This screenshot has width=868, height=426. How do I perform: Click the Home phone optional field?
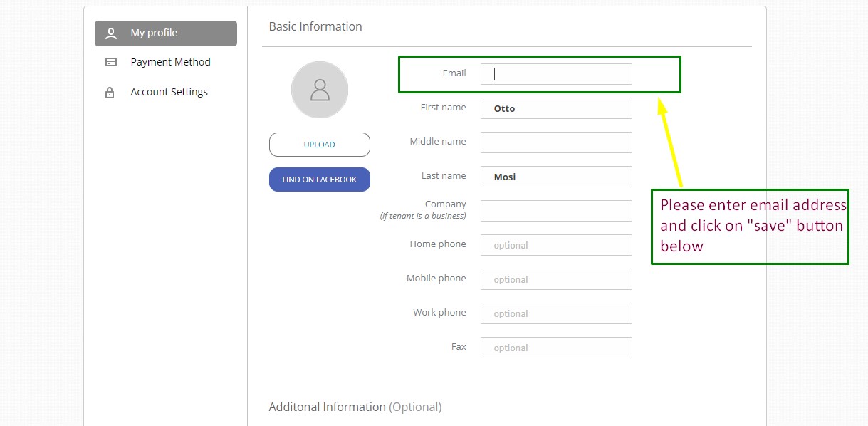[x=556, y=245]
